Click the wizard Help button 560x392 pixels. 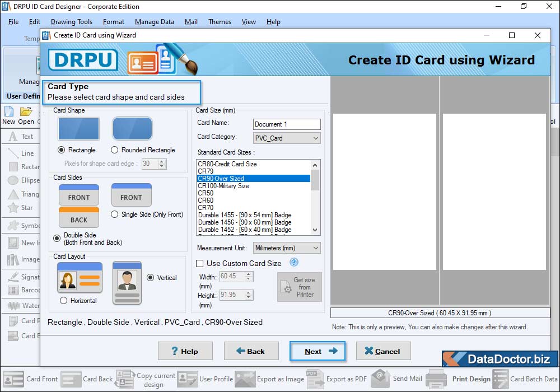point(185,351)
